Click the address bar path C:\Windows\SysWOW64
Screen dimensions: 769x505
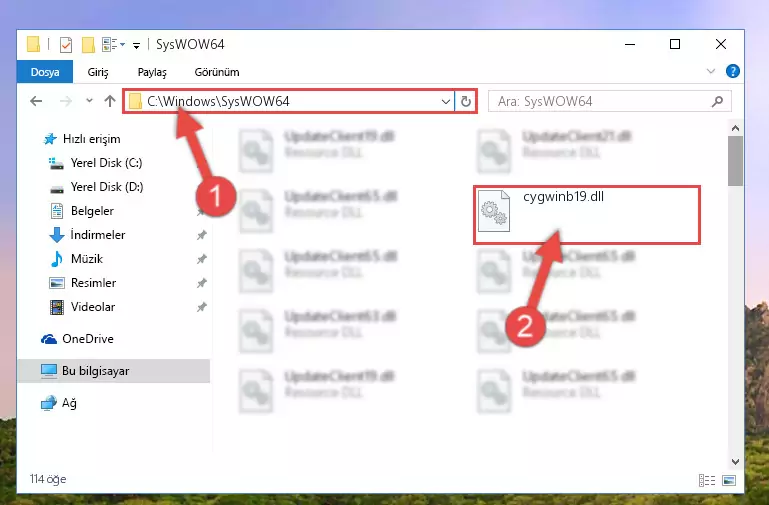tap(218, 101)
